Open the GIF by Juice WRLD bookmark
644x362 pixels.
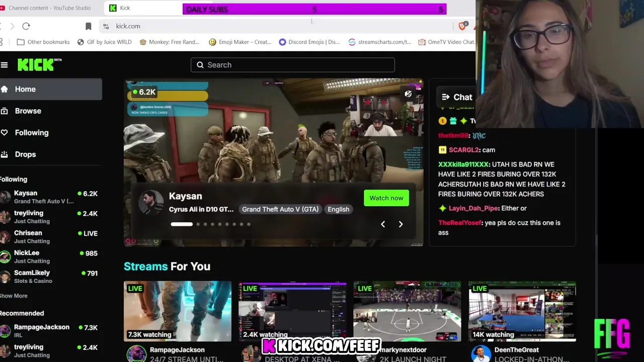click(104, 42)
